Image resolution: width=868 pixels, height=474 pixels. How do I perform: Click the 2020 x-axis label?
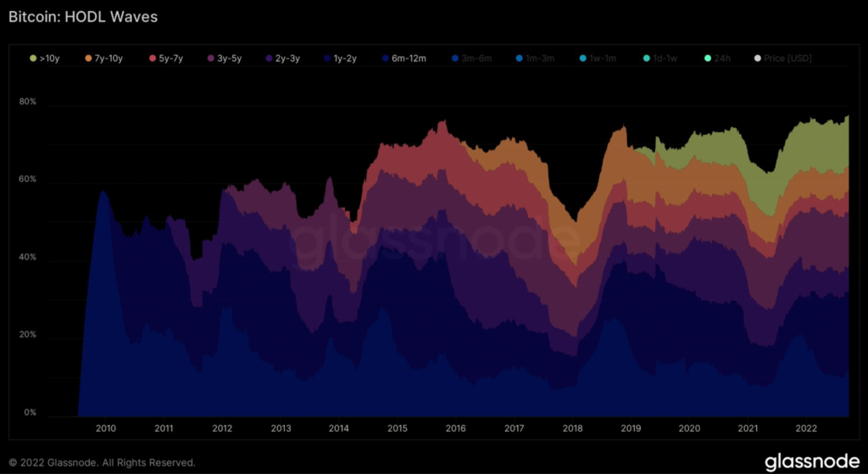688,428
